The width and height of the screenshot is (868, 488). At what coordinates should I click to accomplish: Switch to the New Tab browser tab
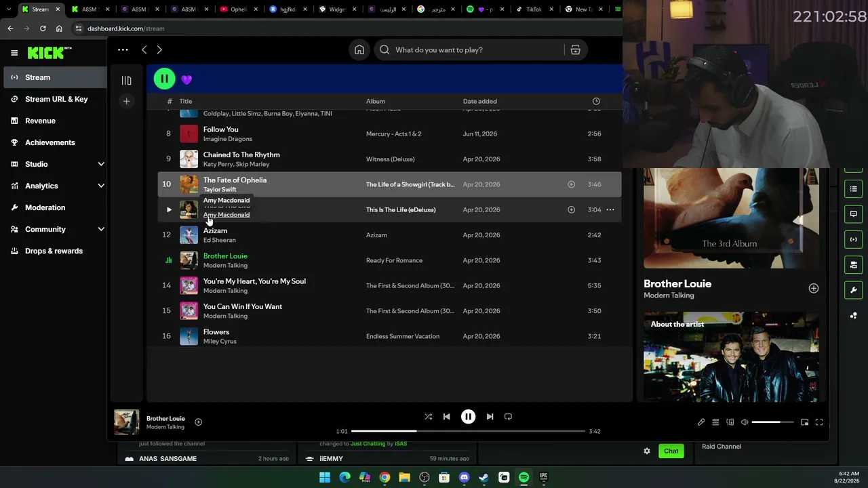[x=584, y=9]
